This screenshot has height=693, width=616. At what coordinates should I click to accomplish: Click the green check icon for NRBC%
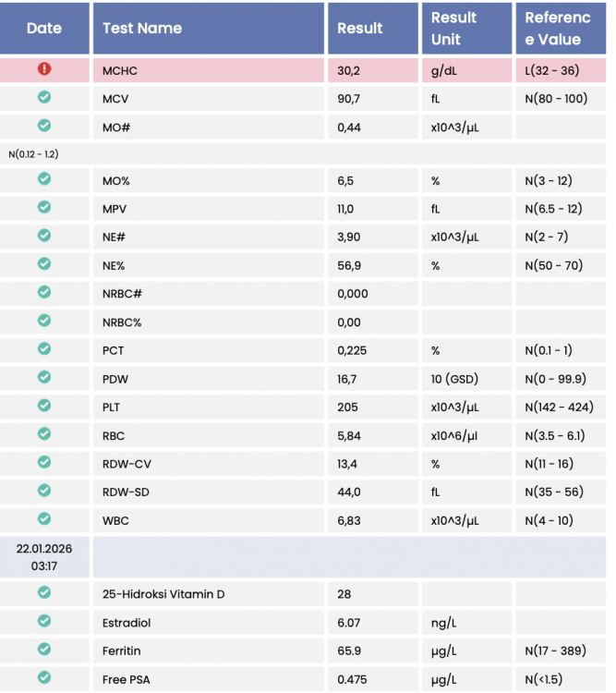click(44, 320)
